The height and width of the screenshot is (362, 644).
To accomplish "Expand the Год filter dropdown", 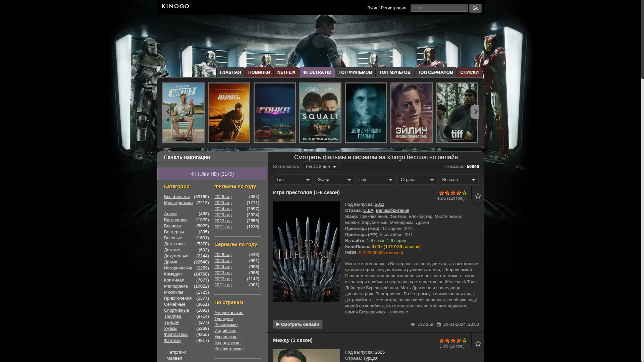I will pyautogui.click(x=376, y=180).
